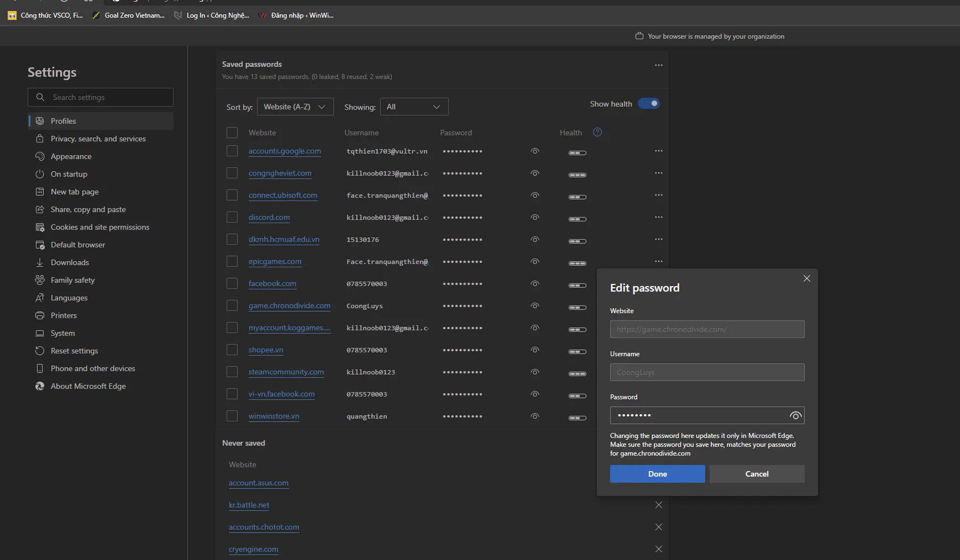Reveal the password for steamcommunity.com
This screenshot has height=560, width=960.
(x=535, y=372)
